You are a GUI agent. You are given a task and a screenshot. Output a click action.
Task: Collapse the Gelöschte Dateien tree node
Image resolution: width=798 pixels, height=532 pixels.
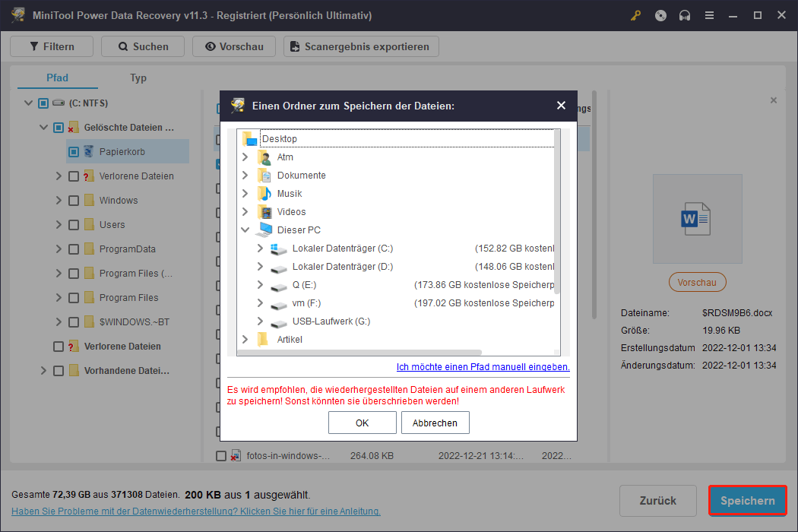tap(44, 127)
